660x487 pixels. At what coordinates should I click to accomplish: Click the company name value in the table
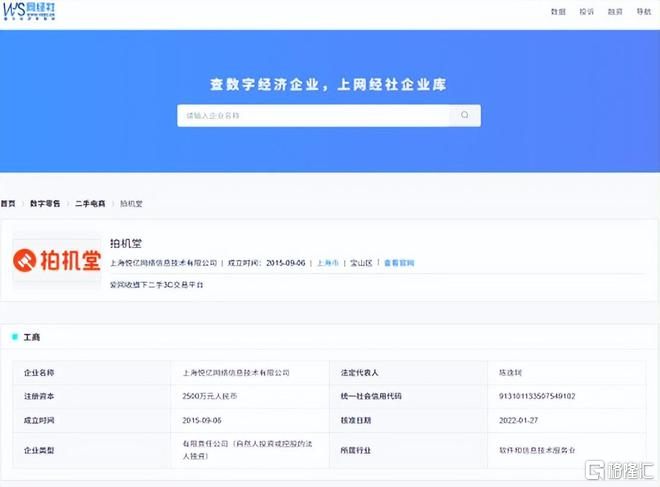(x=236, y=373)
